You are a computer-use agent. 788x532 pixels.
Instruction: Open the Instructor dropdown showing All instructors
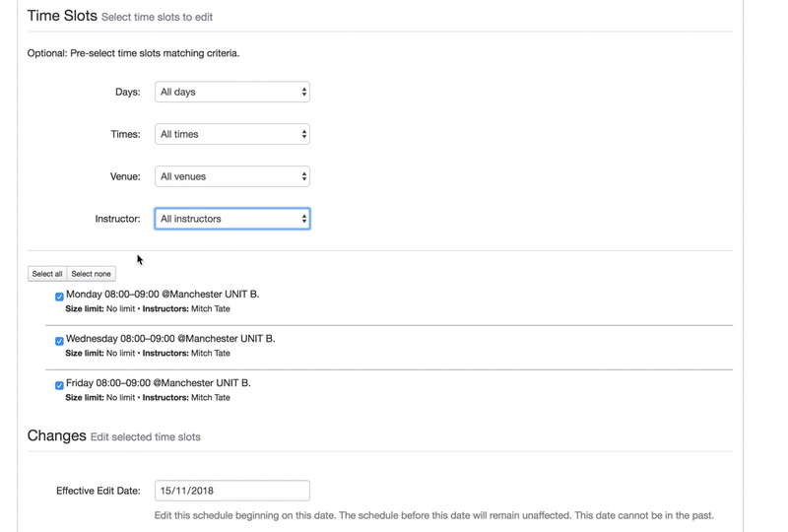click(x=232, y=219)
